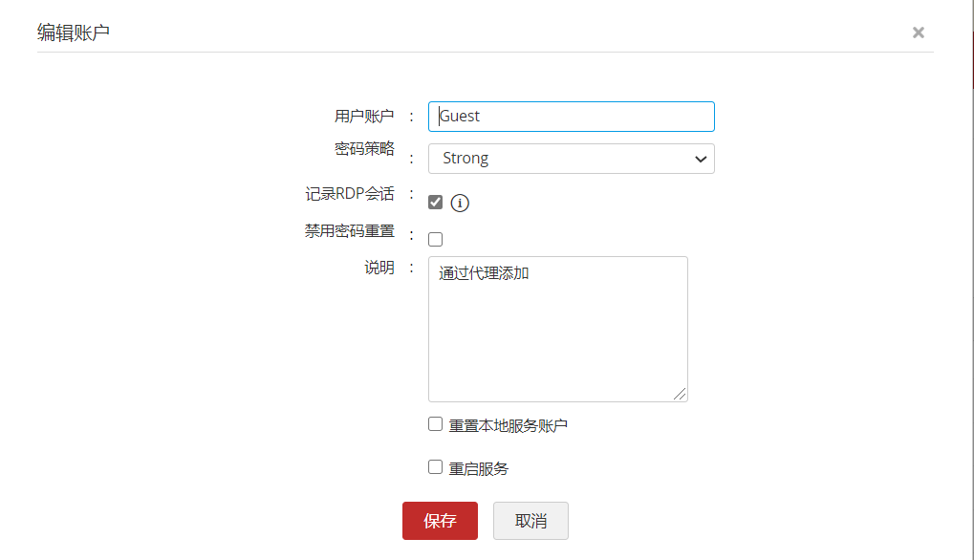Viewport: 974px width, 560px height.
Task: Click the 密码策略 label
Action: (x=363, y=148)
